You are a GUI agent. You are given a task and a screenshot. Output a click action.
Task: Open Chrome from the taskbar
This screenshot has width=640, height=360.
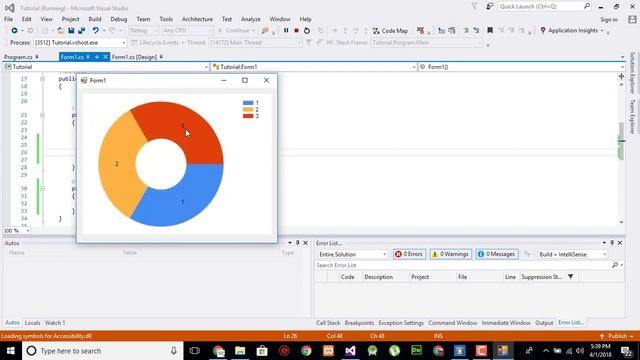pos(306,351)
